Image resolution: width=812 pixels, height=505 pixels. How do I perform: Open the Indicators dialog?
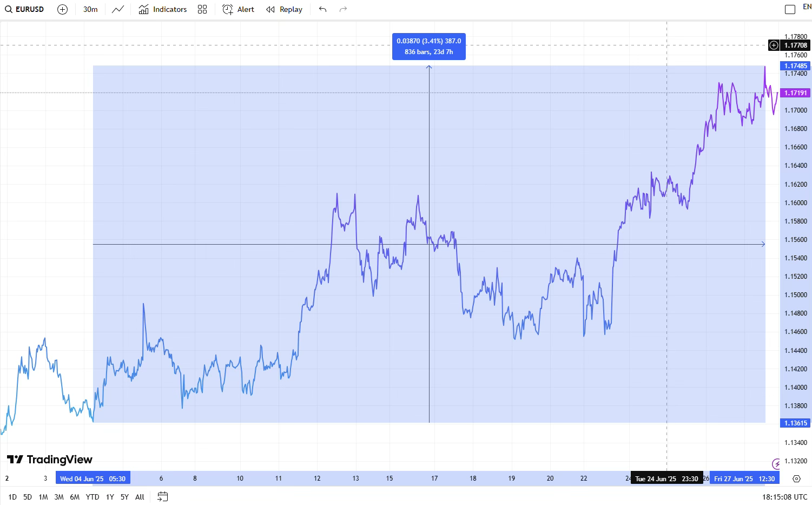(x=163, y=9)
